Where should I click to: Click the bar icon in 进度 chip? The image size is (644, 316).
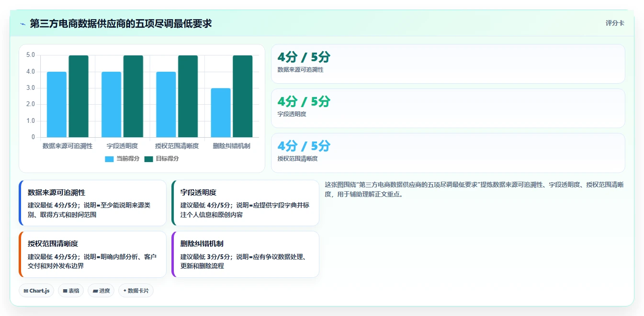point(95,291)
